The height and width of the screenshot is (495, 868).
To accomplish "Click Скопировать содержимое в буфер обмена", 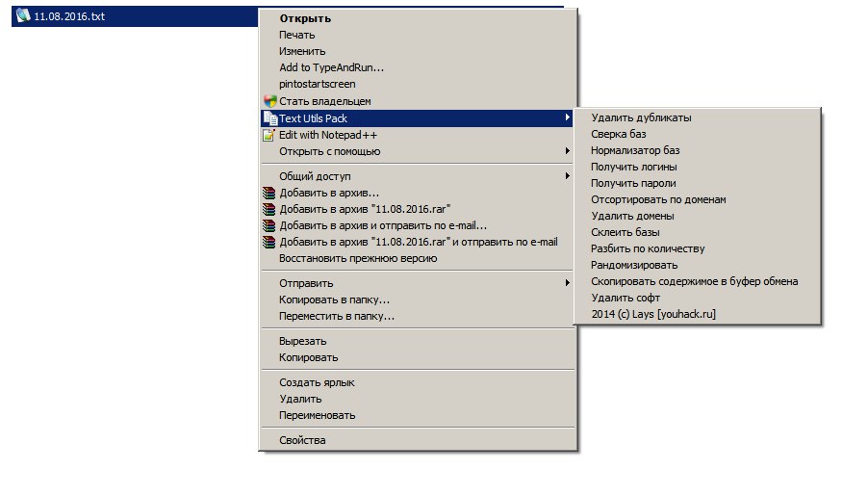I will tap(694, 281).
